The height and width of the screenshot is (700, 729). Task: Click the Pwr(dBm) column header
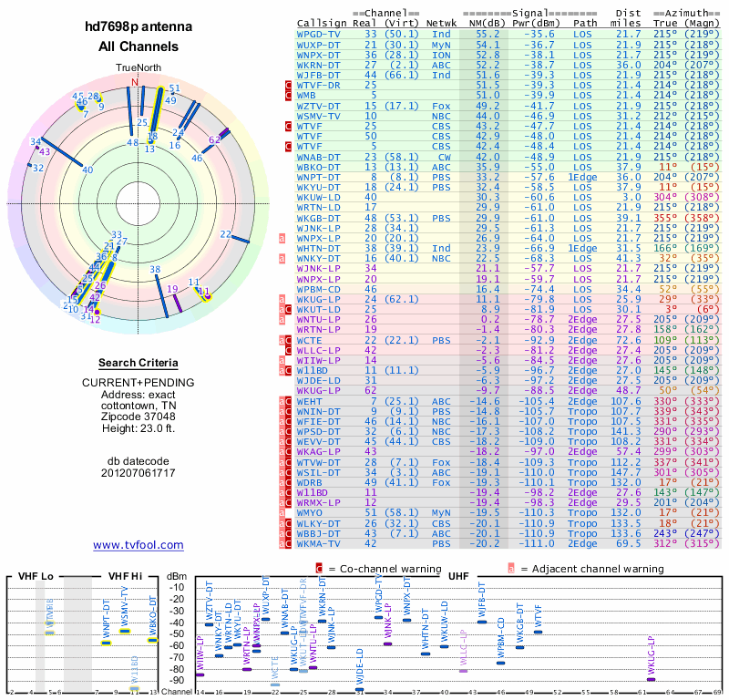(x=536, y=24)
